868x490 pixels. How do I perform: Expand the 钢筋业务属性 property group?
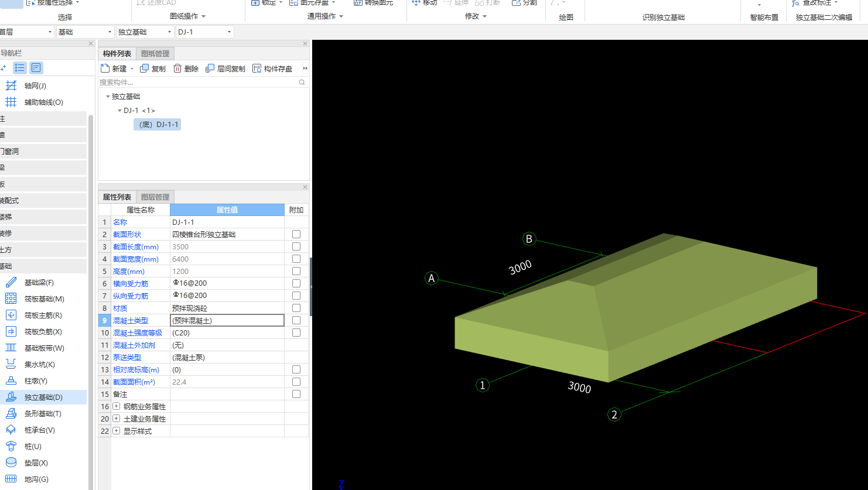pyautogui.click(x=116, y=406)
